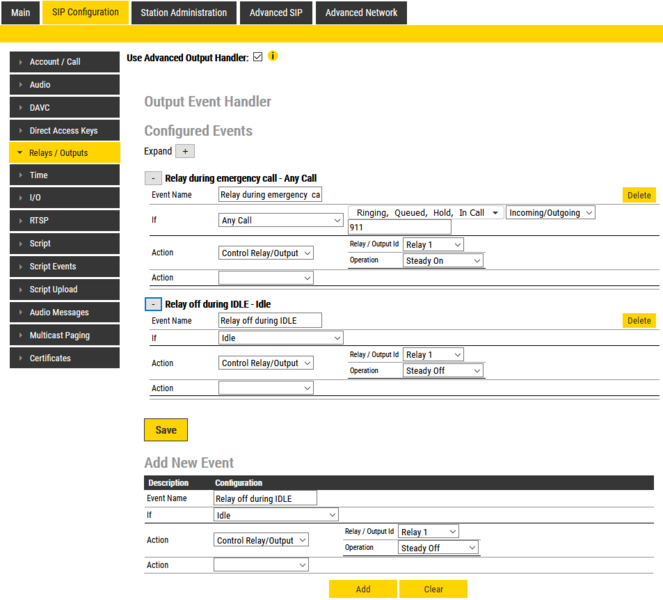
Task: Toggle the Use Advanced Output Handler checkbox
Action: (x=258, y=57)
